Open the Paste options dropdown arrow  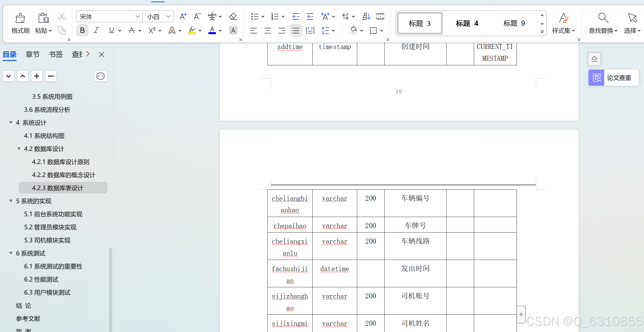click(x=50, y=31)
